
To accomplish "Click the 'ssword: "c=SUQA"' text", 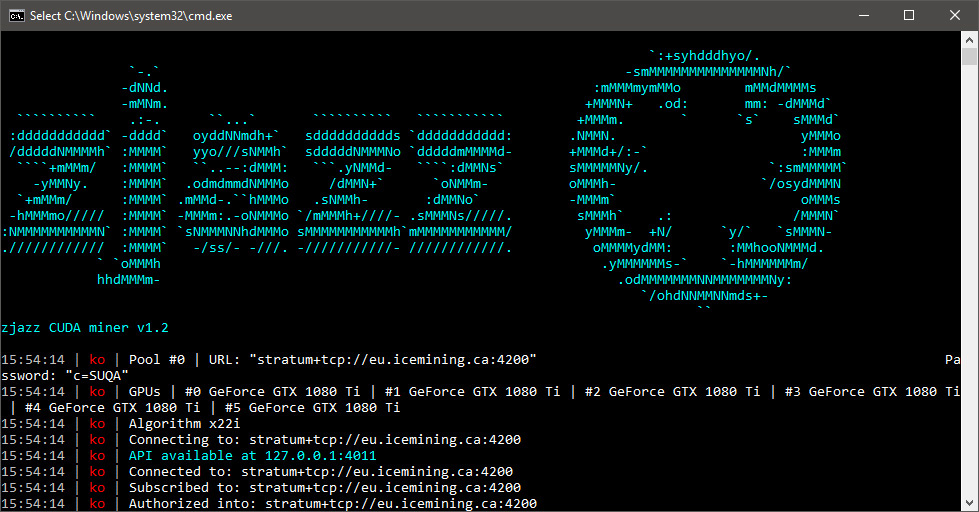I will [65, 375].
